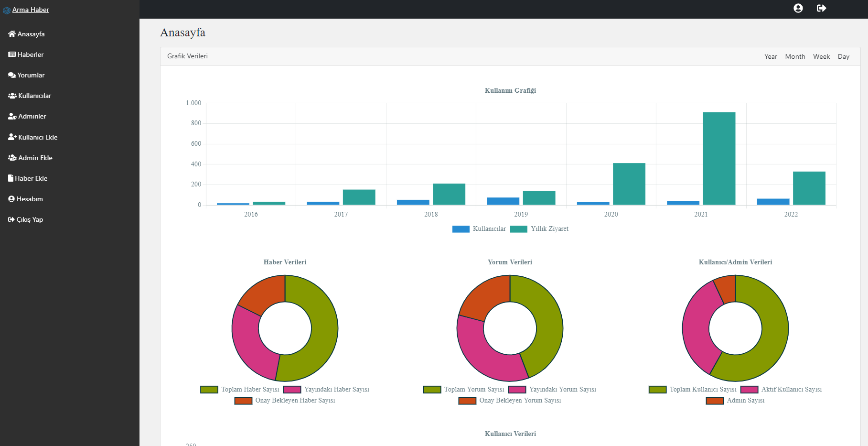The width and height of the screenshot is (868, 446).
Task: Select the Kullanıcılar users group icon
Action: coord(11,96)
